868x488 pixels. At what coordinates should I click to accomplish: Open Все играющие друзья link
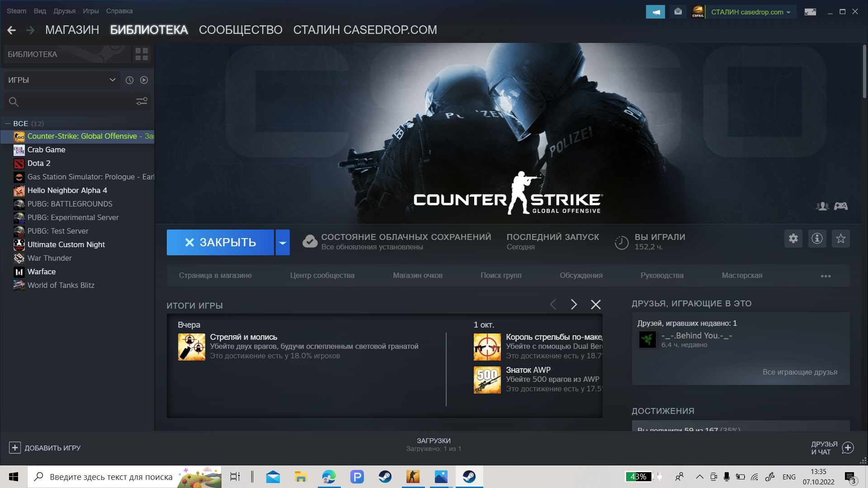(800, 372)
